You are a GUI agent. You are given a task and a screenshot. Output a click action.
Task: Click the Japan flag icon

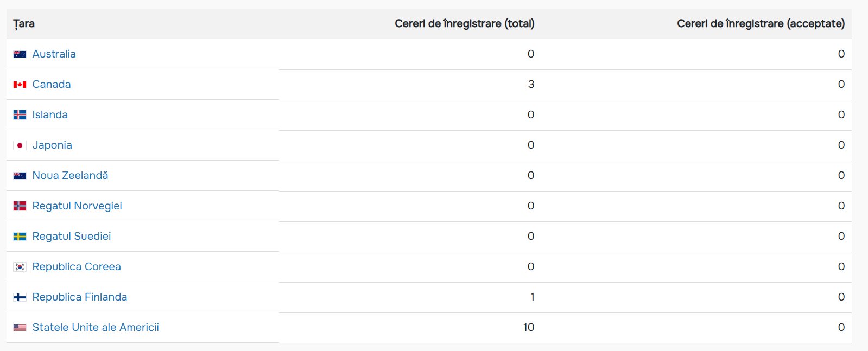20,145
